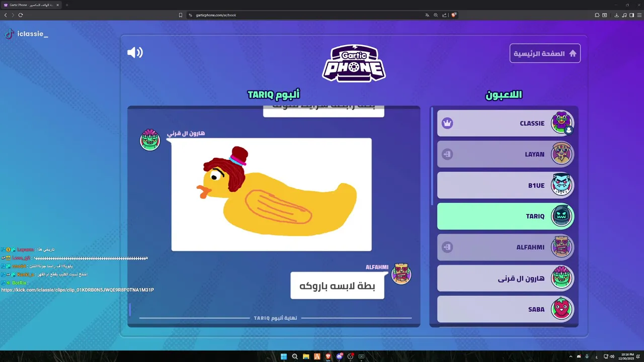Open the Brave browser taskbar icon
This screenshot has width=644, height=362.
pos(328,356)
